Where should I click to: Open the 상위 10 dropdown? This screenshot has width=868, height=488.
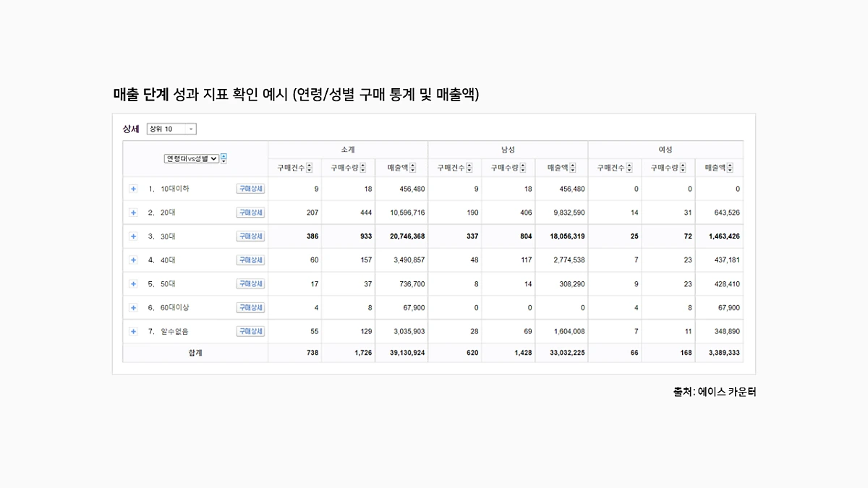pyautogui.click(x=171, y=129)
